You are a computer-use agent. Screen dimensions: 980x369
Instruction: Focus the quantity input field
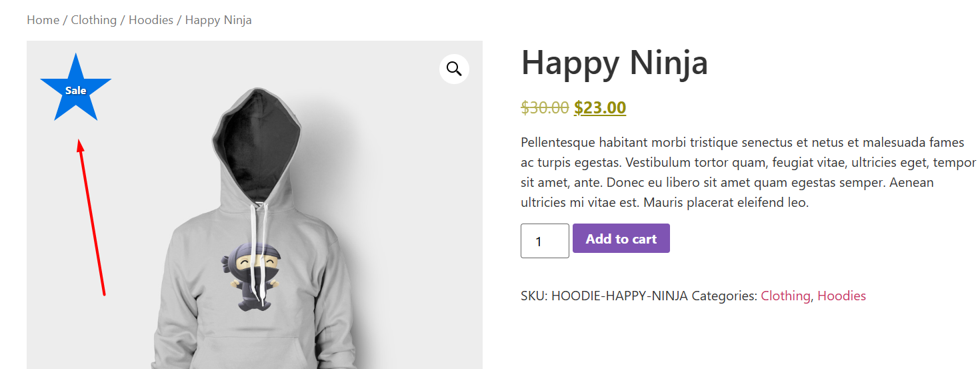pyautogui.click(x=545, y=241)
